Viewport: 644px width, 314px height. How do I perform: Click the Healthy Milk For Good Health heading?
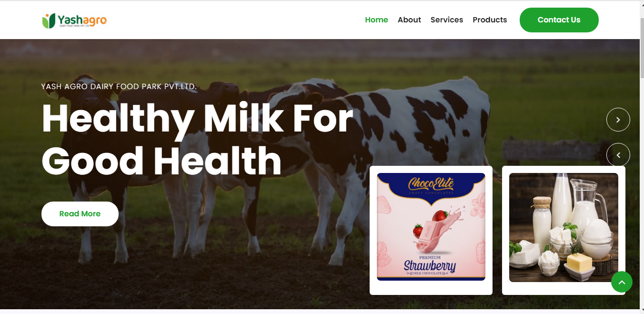198,140
